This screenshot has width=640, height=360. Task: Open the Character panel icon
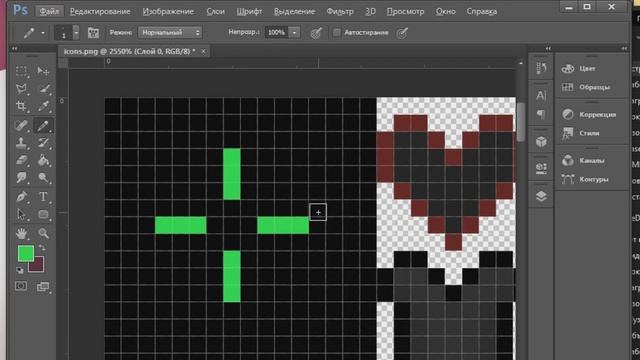(x=541, y=96)
